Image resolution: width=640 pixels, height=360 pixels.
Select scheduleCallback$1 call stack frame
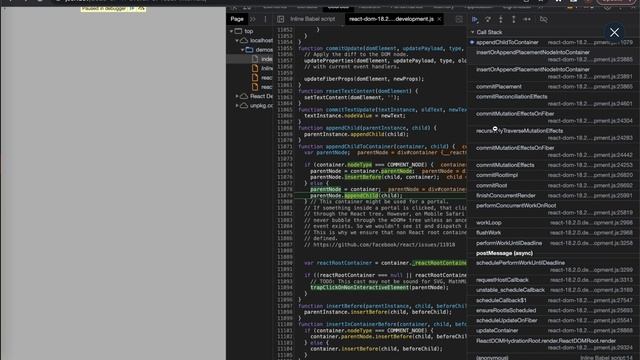coord(554,300)
